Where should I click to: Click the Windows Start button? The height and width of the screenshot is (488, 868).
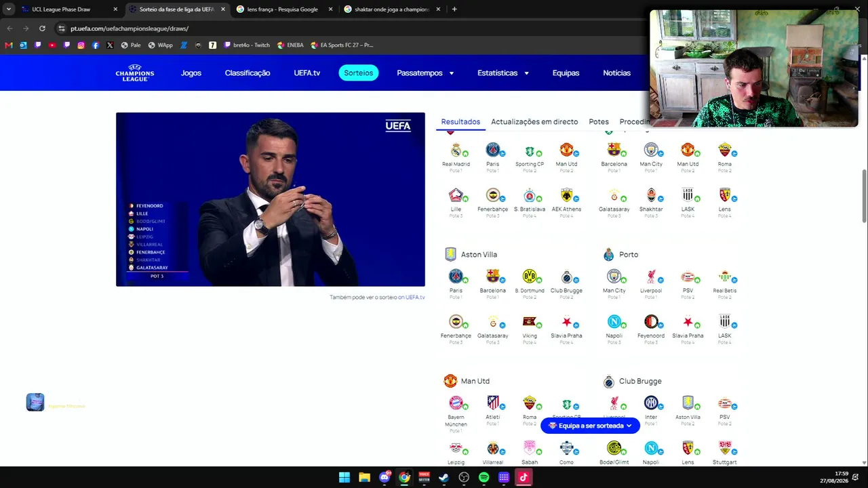tap(344, 477)
